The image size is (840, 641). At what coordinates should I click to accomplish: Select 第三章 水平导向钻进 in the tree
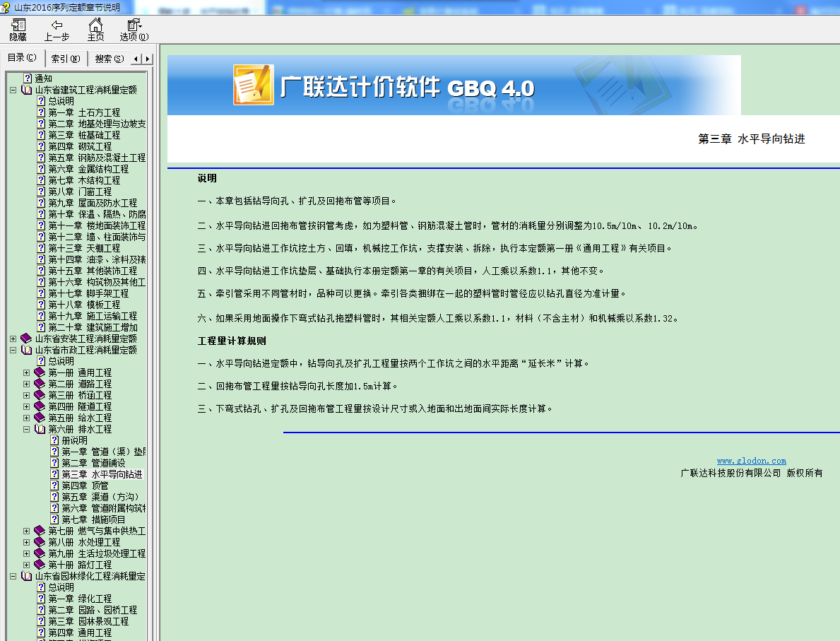pos(102,474)
